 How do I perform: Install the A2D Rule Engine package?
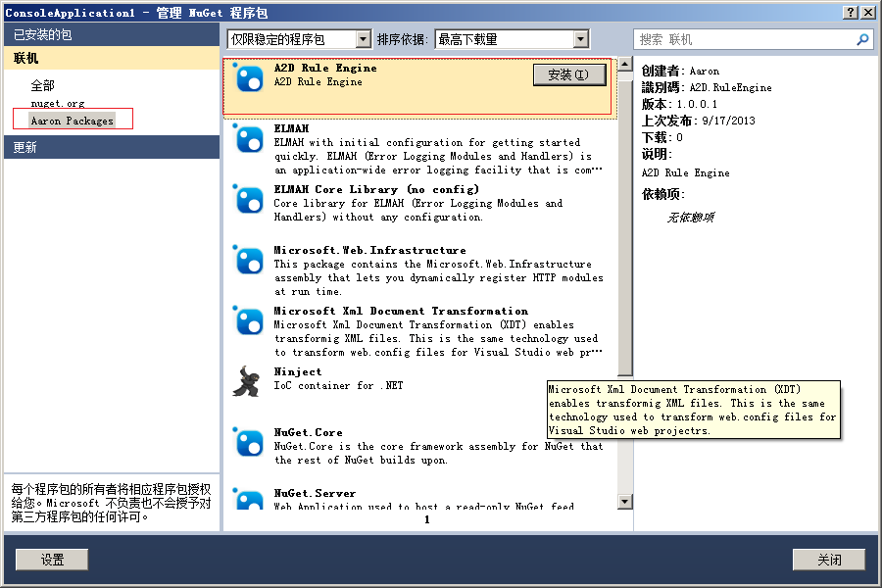tap(569, 74)
